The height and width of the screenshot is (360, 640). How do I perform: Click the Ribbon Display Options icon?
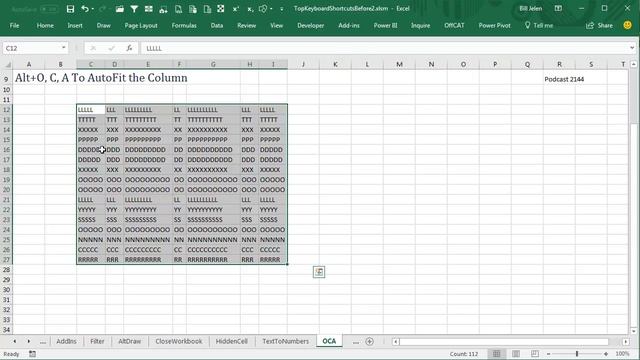point(558,9)
